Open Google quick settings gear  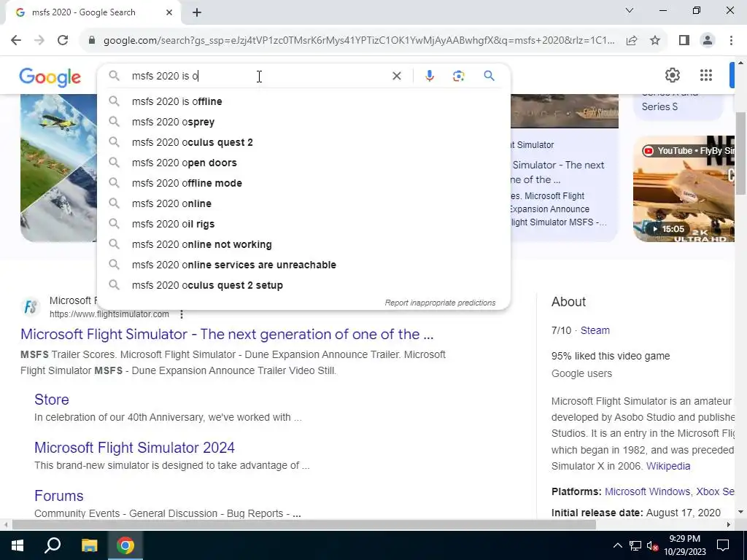(672, 75)
